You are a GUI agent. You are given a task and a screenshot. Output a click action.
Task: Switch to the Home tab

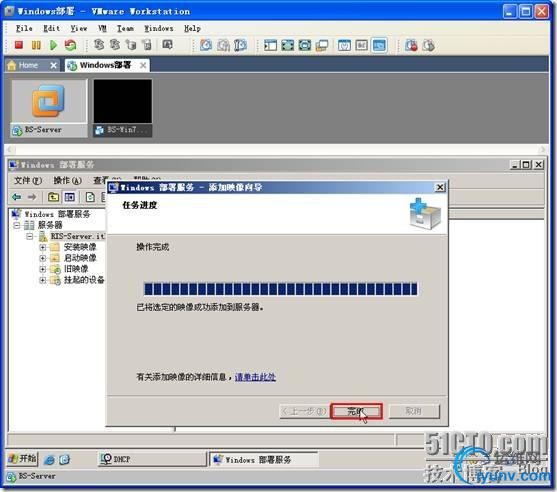(32, 65)
